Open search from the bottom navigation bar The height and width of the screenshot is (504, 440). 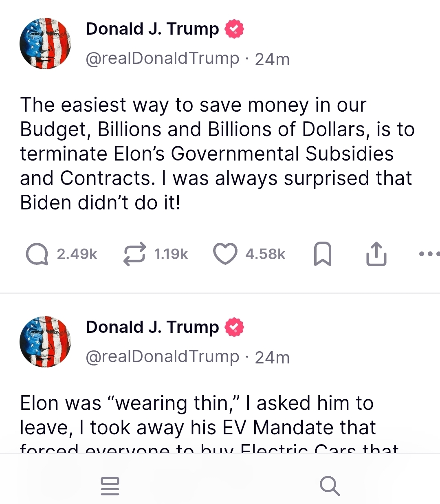pos(330,486)
